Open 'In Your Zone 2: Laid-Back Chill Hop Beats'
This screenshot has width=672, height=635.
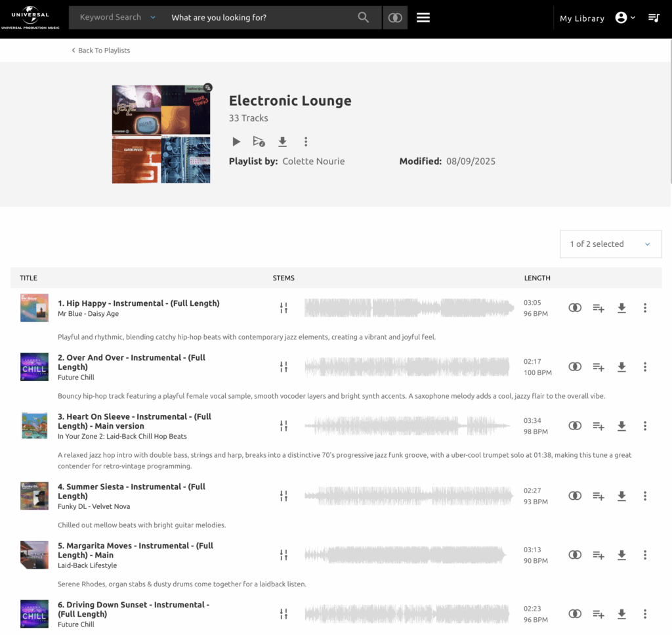(x=122, y=437)
